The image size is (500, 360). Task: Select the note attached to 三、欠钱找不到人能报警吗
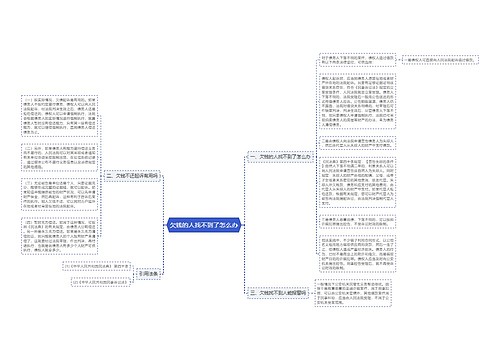(x=353, y=293)
